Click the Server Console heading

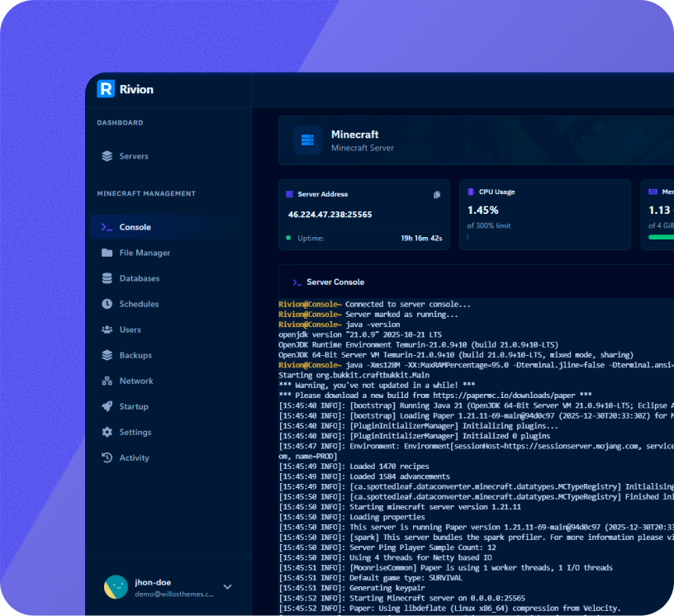335,282
